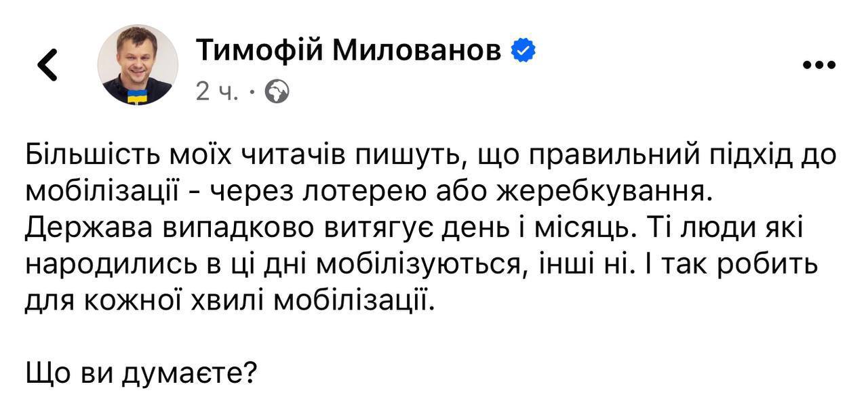Open the three-dot post options menu

pyautogui.click(x=818, y=66)
